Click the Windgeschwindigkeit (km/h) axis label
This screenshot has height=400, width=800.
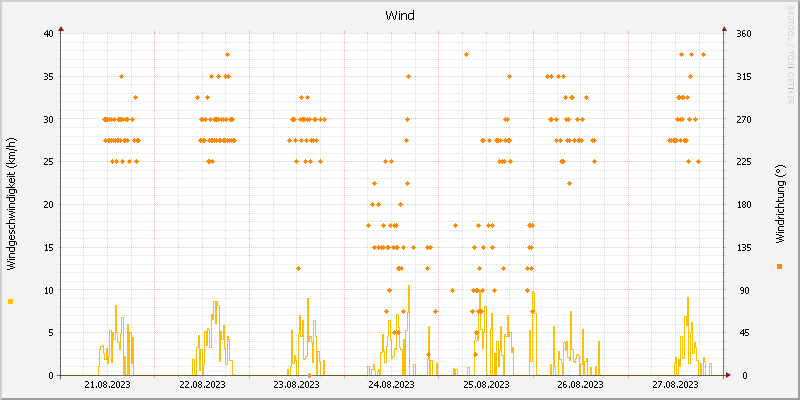point(11,205)
